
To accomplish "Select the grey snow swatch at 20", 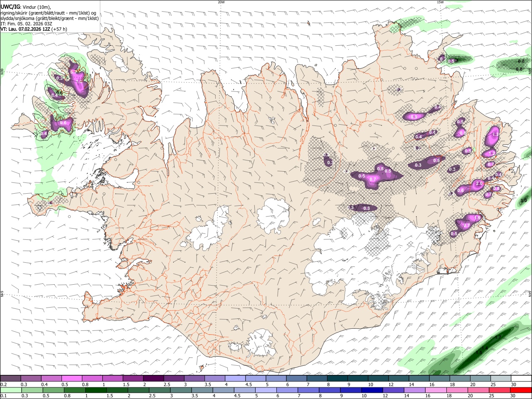I will pyautogui.click(x=481, y=379).
